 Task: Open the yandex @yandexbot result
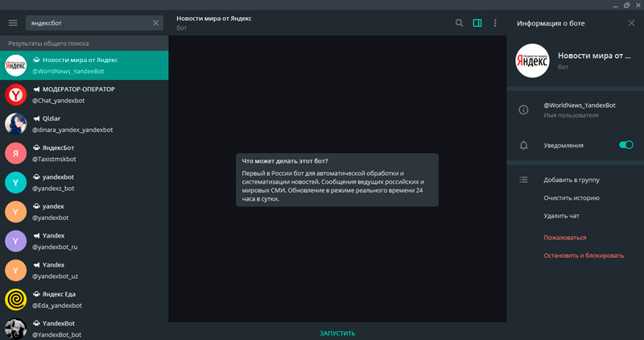click(x=85, y=212)
